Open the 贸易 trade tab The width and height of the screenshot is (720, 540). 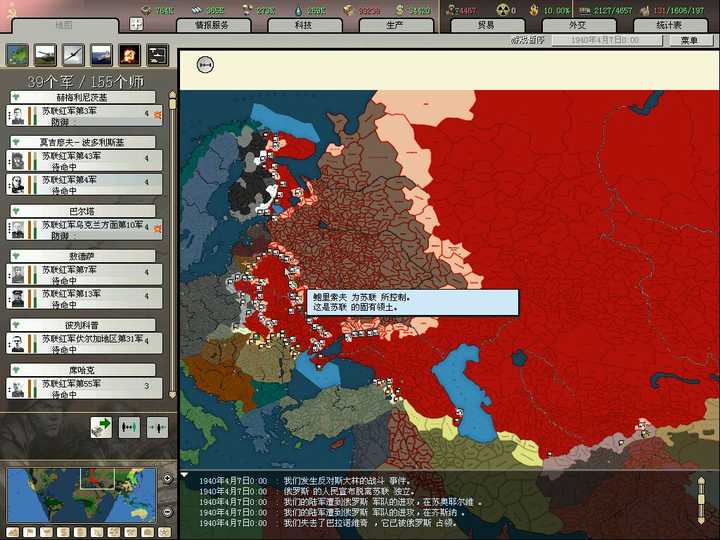coord(486,25)
